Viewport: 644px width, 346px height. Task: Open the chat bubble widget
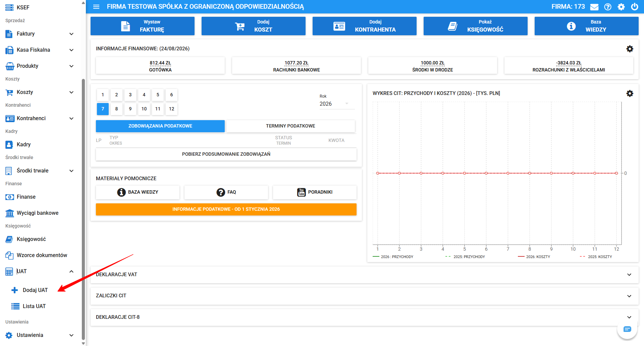(627, 329)
